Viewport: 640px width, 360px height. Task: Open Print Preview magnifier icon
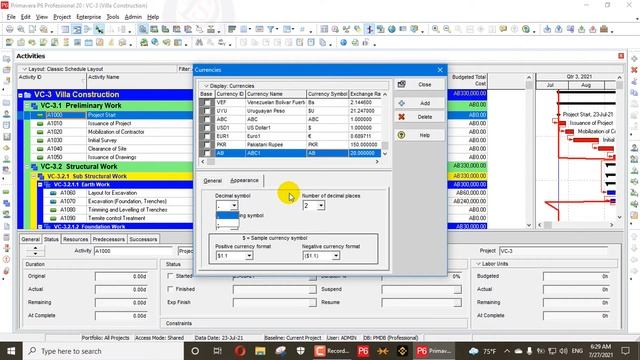coord(20,29)
